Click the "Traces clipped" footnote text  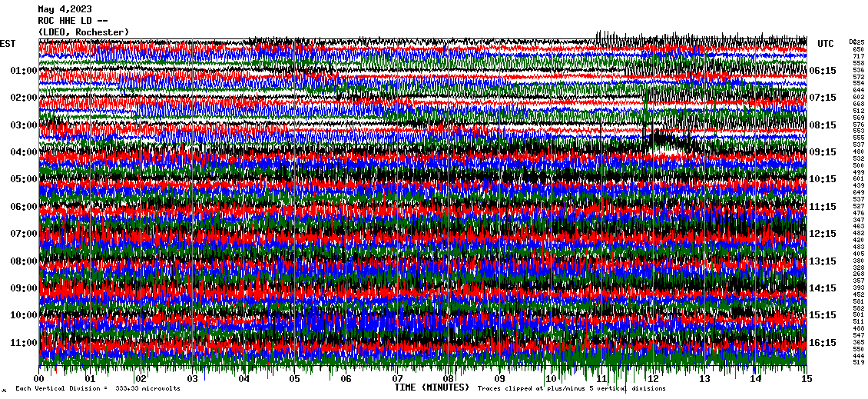(x=571, y=389)
